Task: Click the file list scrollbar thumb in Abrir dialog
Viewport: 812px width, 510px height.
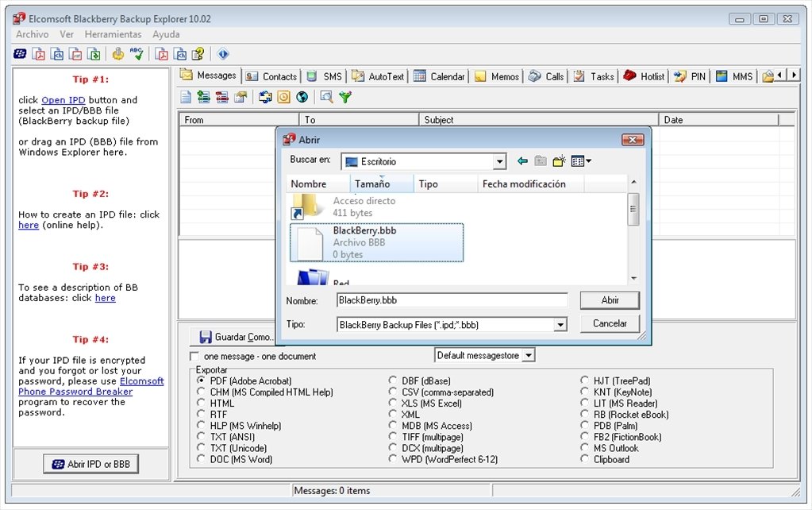Action: pos(633,209)
